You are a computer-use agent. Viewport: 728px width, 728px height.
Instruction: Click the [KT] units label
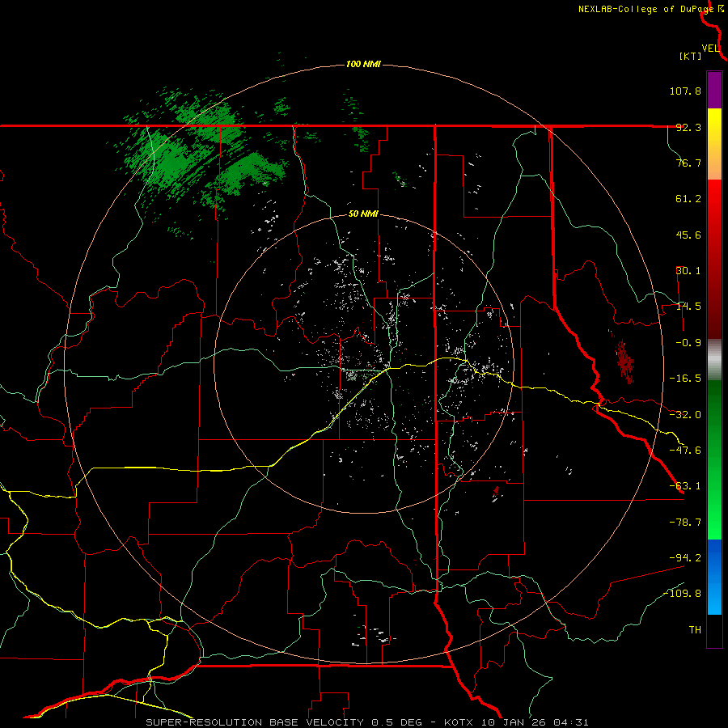[x=691, y=56]
